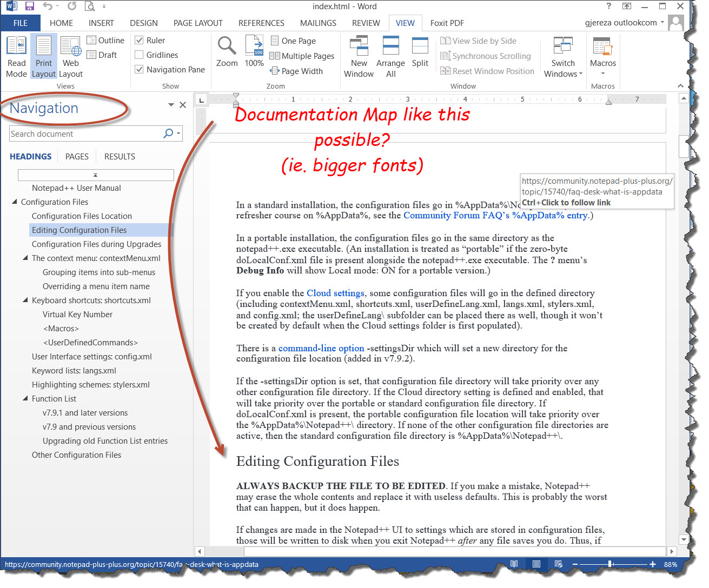
Task: Switch to Web Layout view
Action: click(71, 57)
